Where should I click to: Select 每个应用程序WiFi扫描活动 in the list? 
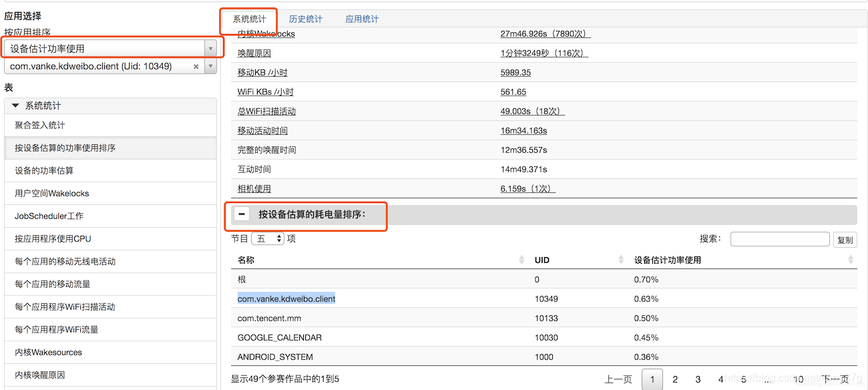tap(110, 307)
